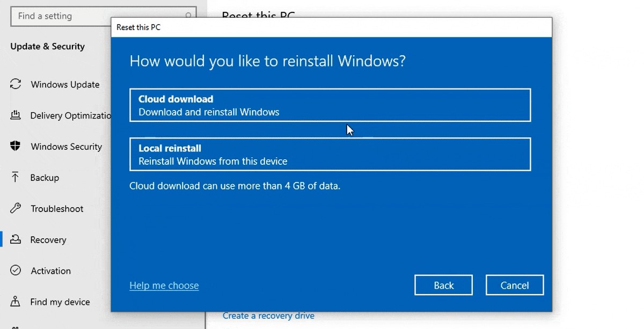Focus the Find a setting search box
644x329 pixels.
click(x=104, y=16)
